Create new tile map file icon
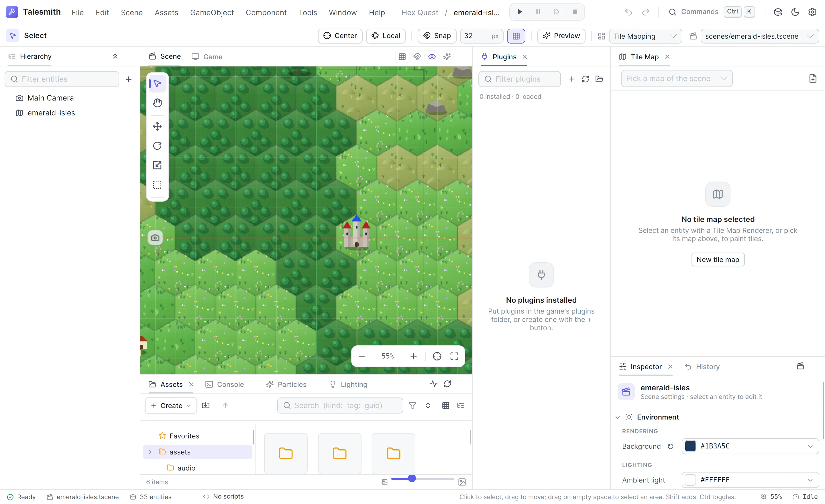Screen dimensions: 825x504 [813, 79]
